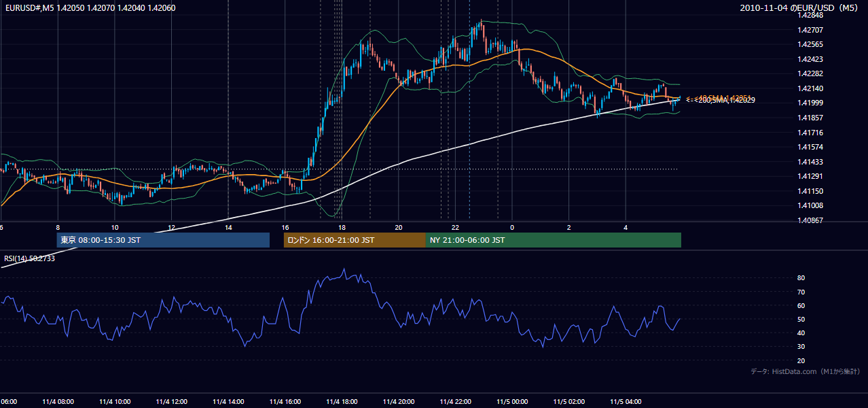Viewport: 868px width, 408px height.
Task: Click the HistData.com data source note
Action: pos(806,371)
